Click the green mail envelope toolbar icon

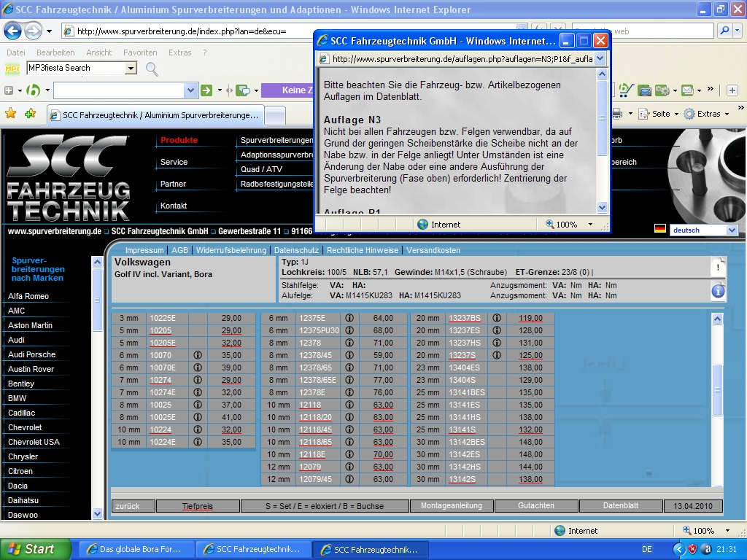pos(687,90)
